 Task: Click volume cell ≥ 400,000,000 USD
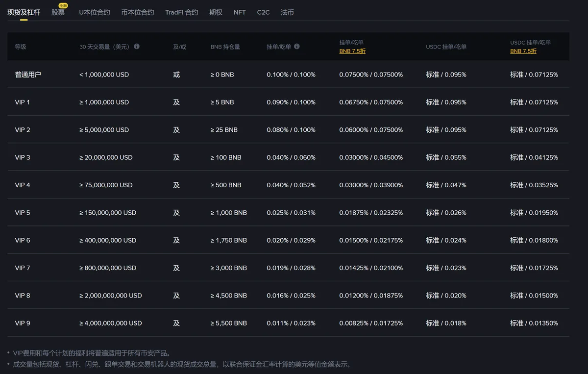point(108,240)
